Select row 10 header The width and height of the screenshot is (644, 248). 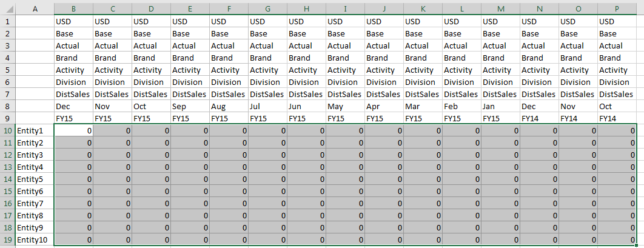tap(7, 130)
